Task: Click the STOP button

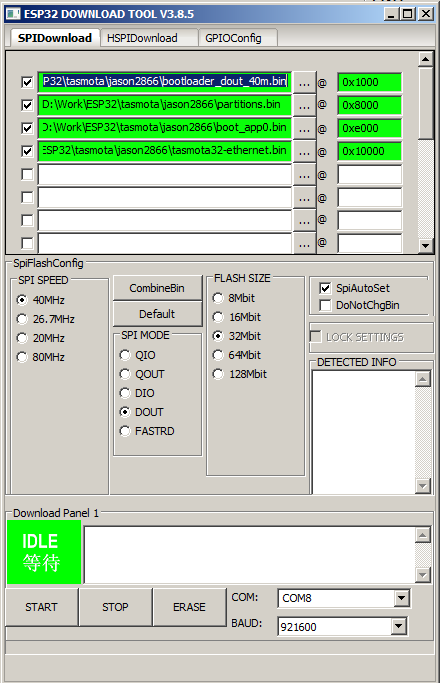Action: [x=115, y=607]
